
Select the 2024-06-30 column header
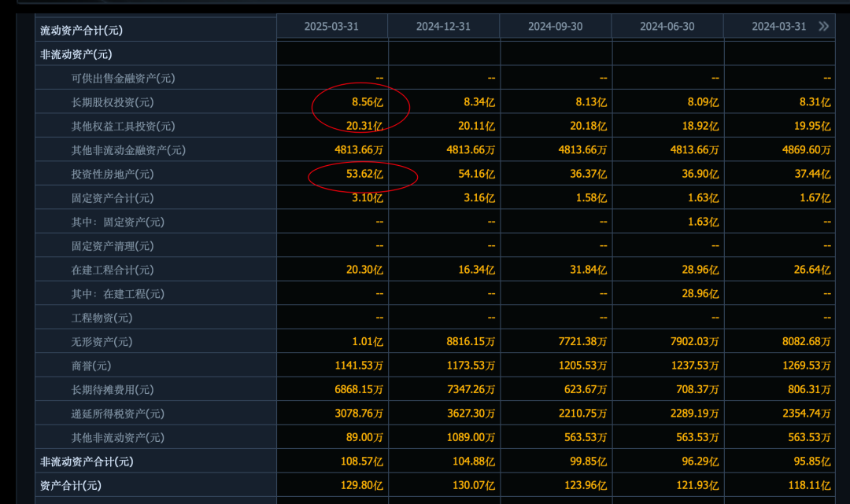[x=667, y=27]
